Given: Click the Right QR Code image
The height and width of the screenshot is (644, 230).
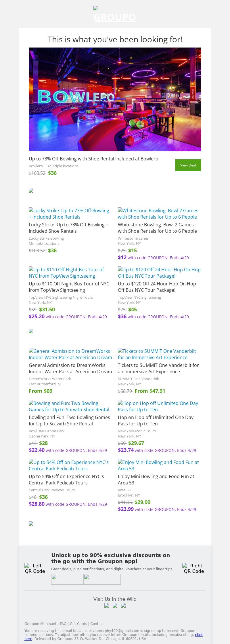Looking at the screenshot, I should tap(194, 568).
